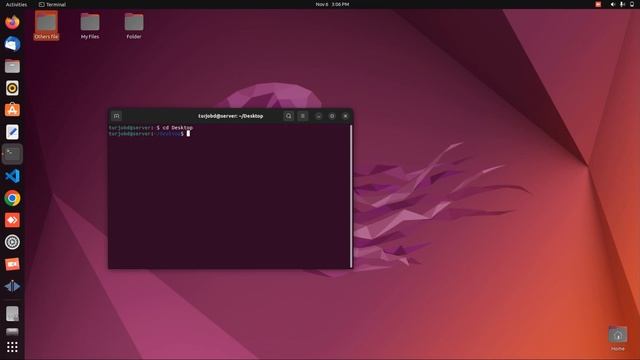Open system menu via power icon
This screenshot has width=640, height=360.
tap(632, 4)
